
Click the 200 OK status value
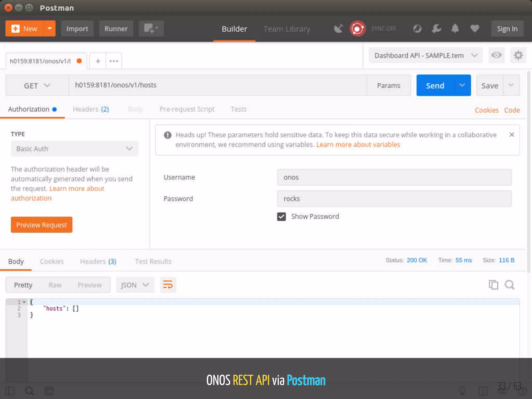[417, 260]
